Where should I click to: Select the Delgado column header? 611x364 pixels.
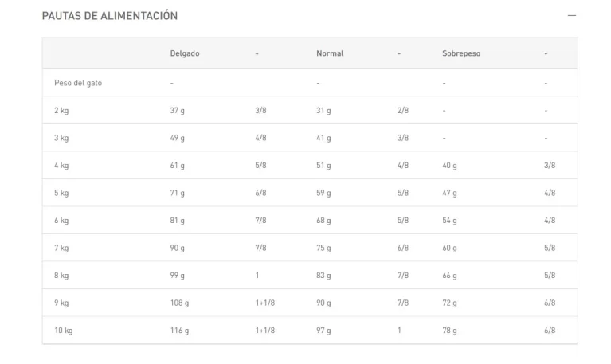coord(185,53)
